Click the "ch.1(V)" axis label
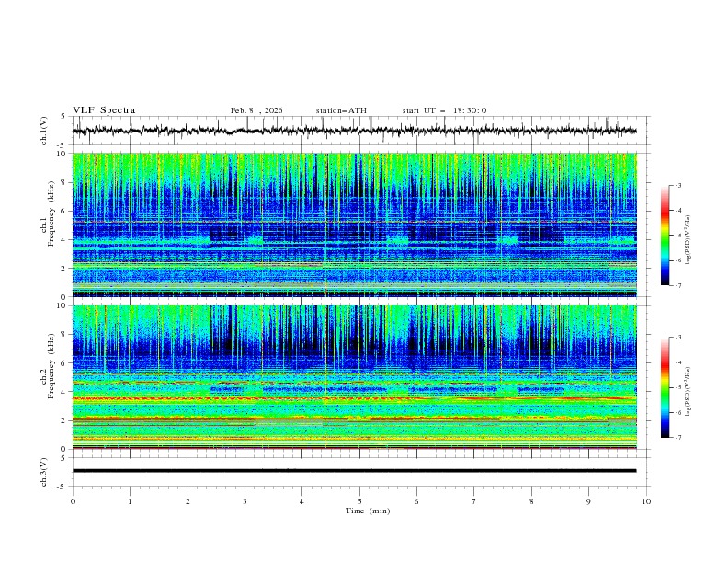The width and height of the screenshot is (728, 563). (44, 131)
